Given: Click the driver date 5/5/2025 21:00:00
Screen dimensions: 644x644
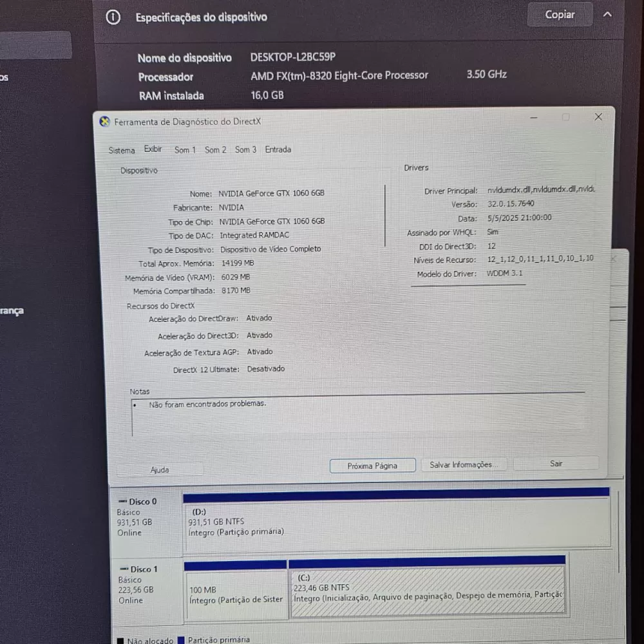Looking at the screenshot, I should point(519,218).
